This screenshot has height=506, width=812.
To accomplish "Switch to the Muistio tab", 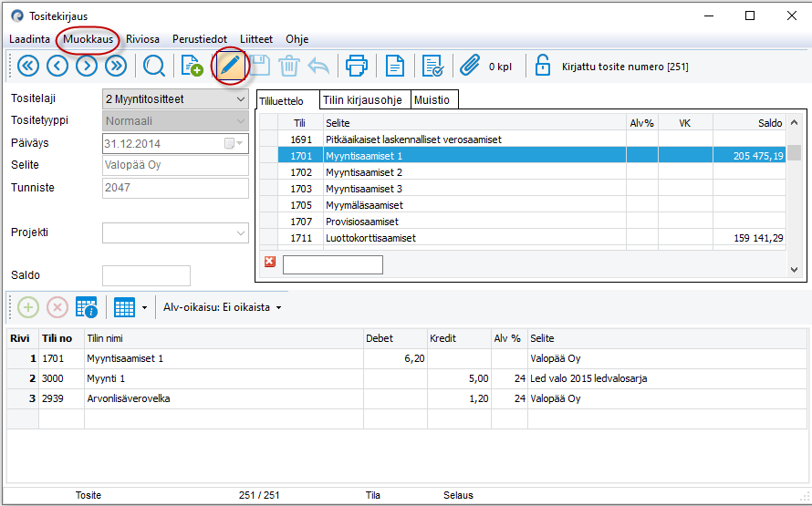I will [434, 100].
